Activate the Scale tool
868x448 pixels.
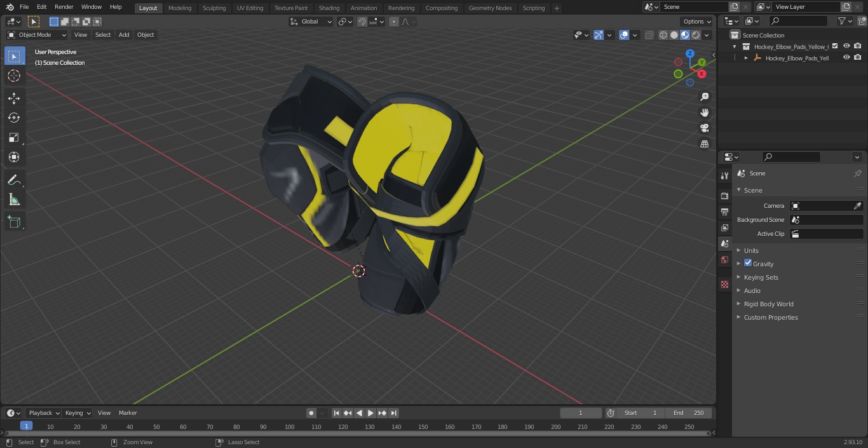tap(14, 137)
